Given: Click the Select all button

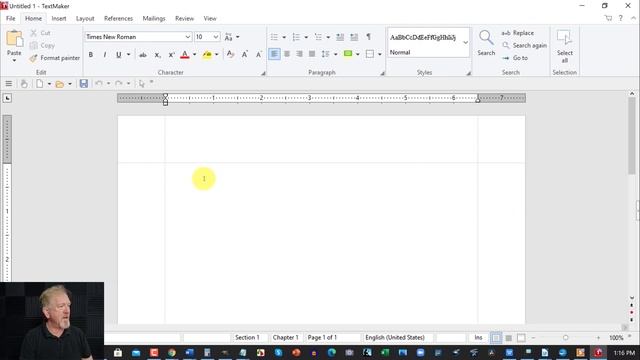Looking at the screenshot, I should tap(564, 46).
